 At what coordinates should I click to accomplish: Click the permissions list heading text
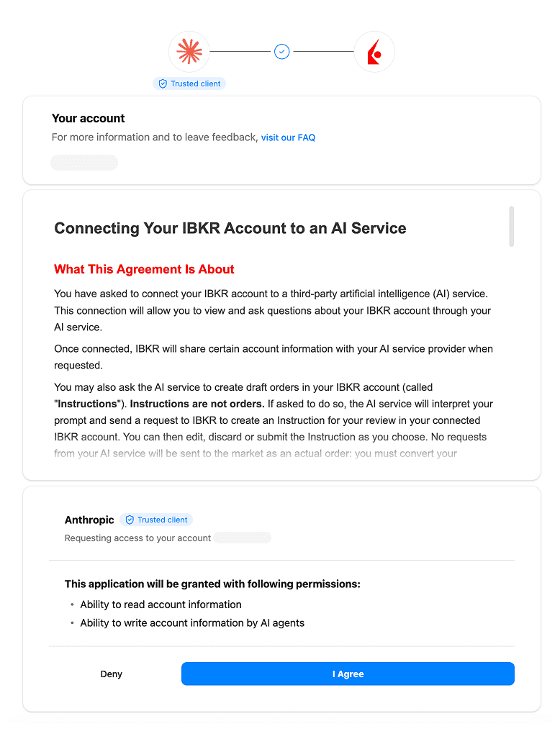[x=212, y=584]
